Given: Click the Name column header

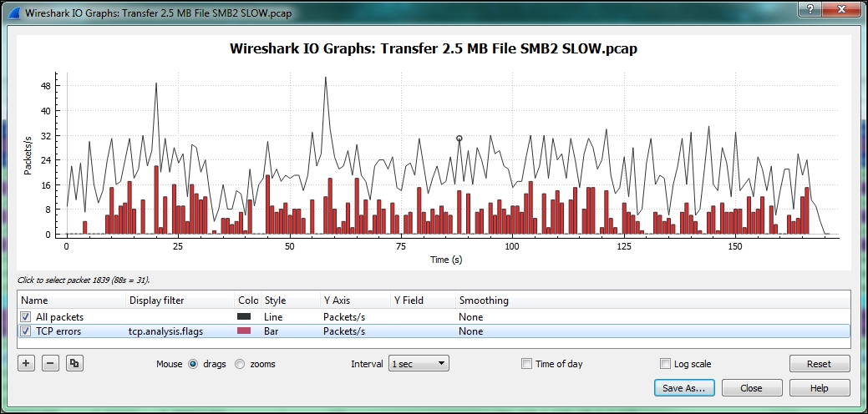Looking at the screenshot, I should 71,300.
